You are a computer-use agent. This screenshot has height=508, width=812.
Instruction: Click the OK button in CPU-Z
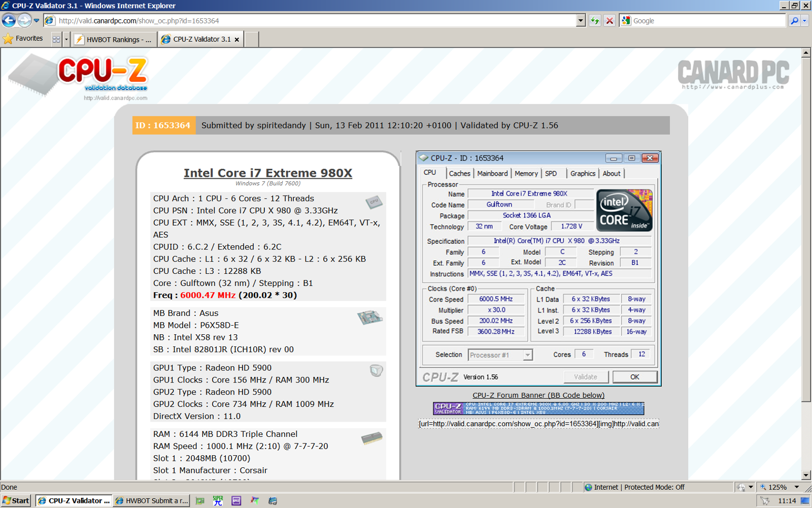[x=635, y=377]
